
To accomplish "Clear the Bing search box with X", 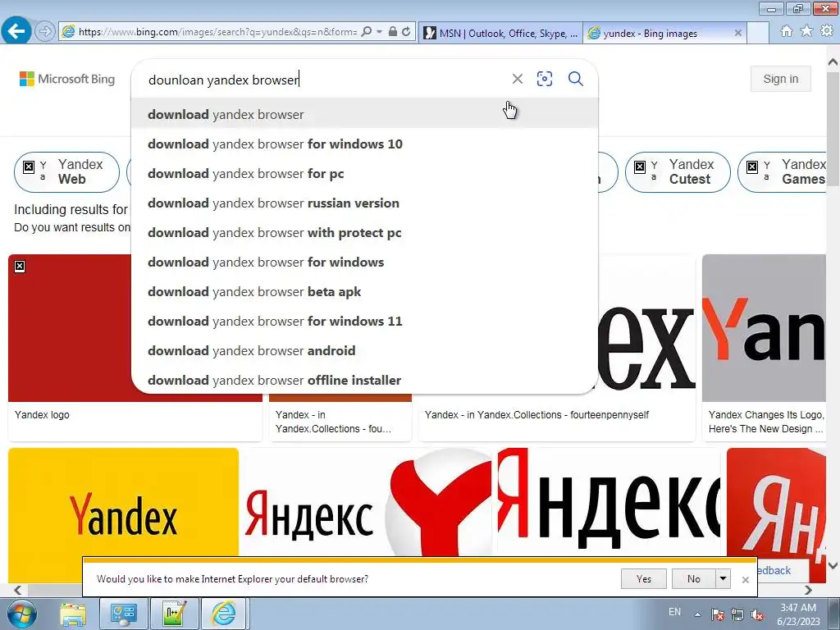I will [x=517, y=79].
